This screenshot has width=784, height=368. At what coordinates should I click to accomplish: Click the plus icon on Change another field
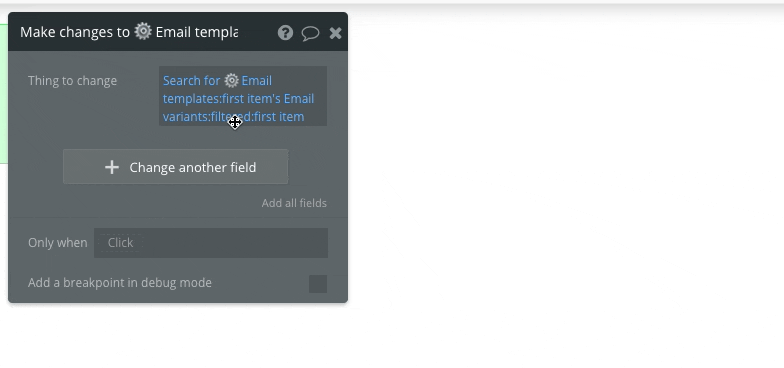coord(112,167)
